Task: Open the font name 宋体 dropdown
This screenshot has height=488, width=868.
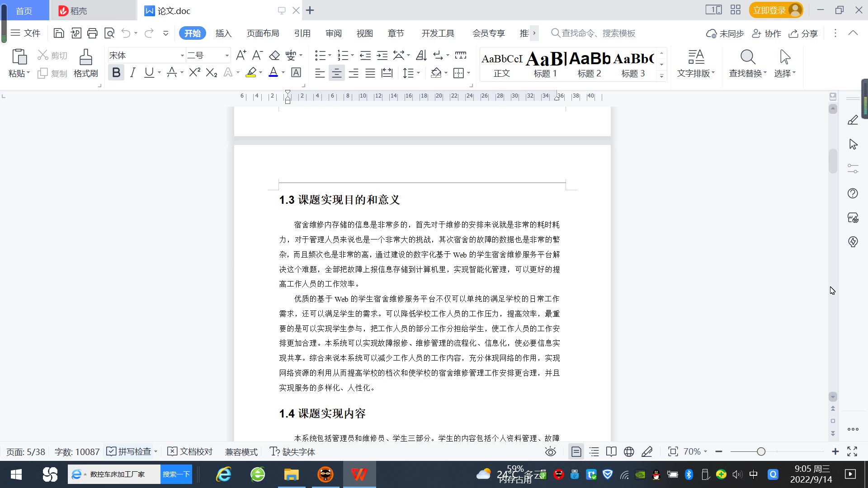Action: (x=182, y=56)
